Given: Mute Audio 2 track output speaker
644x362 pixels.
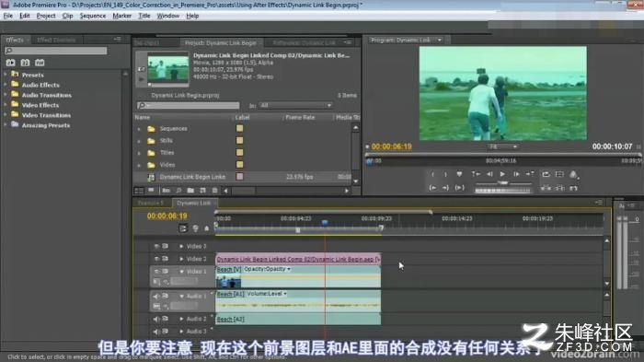Looking at the screenshot, I should click(x=156, y=319).
